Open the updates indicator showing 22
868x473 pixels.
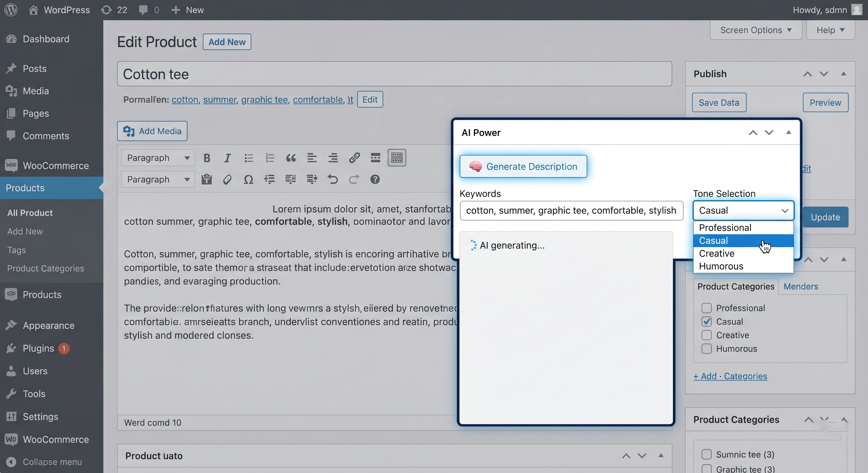[114, 10]
